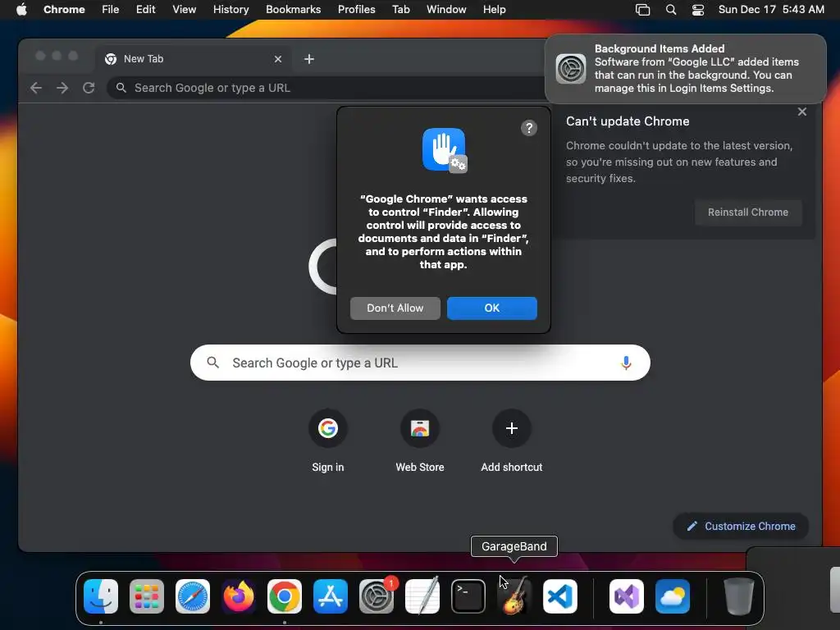This screenshot has height=630, width=840.
Task: Close the New Tab tab
Action: click(x=278, y=59)
